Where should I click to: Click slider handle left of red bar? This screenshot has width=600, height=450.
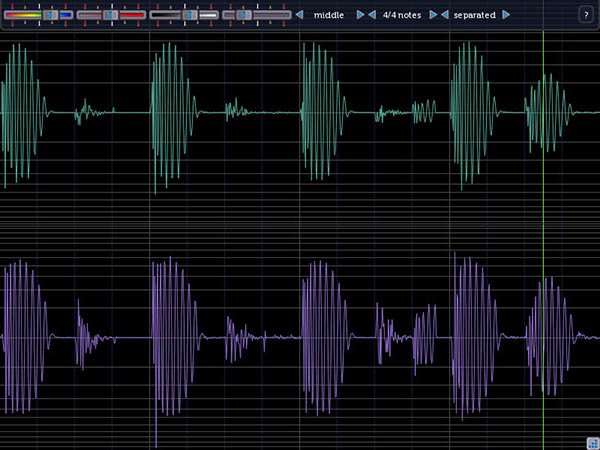coord(110,15)
